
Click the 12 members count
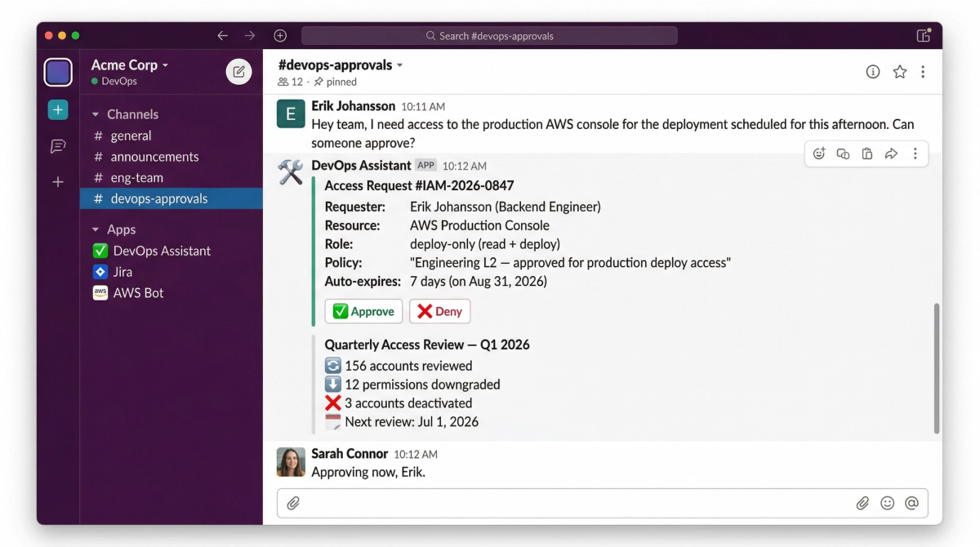(x=290, y=82)
